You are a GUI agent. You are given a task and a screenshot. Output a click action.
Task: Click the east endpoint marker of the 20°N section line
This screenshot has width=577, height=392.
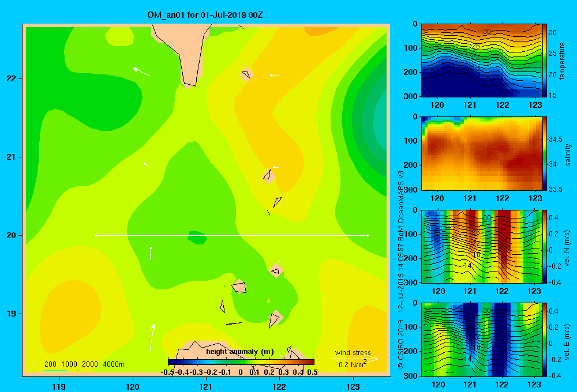pyautogui.click(x=368, y=235)
